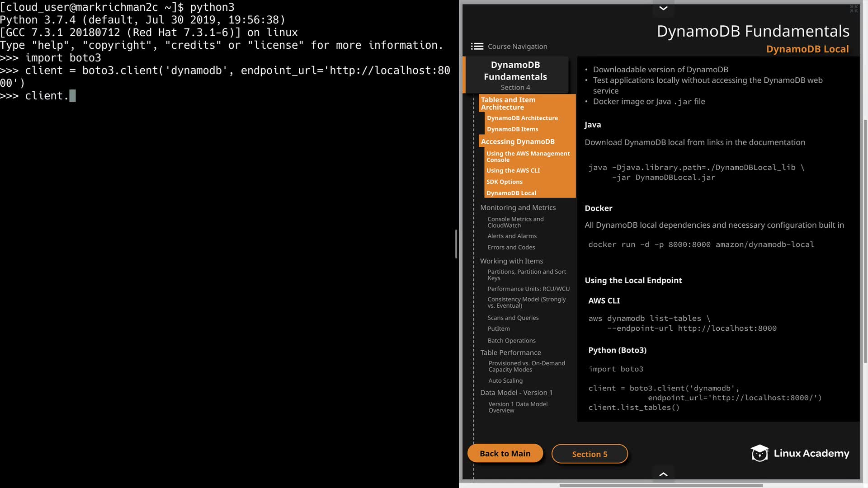The image size is (868, 488).
Task: Expand panel using bottom chevron up
Action: tap(663, 474)
